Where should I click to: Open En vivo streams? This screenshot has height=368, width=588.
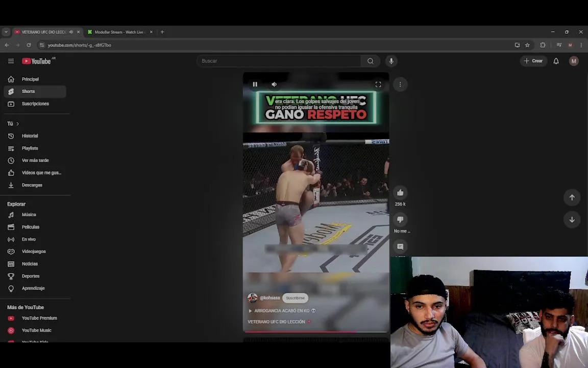pyautogui.click(x=35, y=239)
